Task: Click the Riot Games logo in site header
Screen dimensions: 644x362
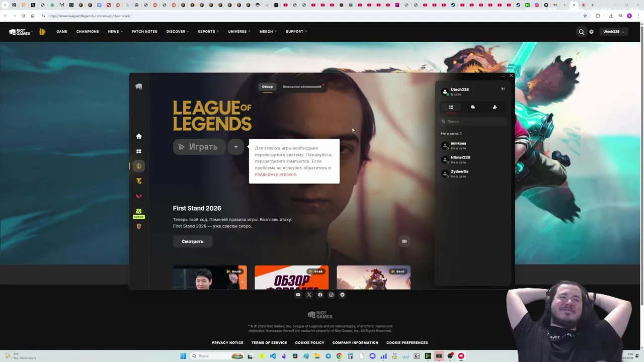Action: pos(20,32)
